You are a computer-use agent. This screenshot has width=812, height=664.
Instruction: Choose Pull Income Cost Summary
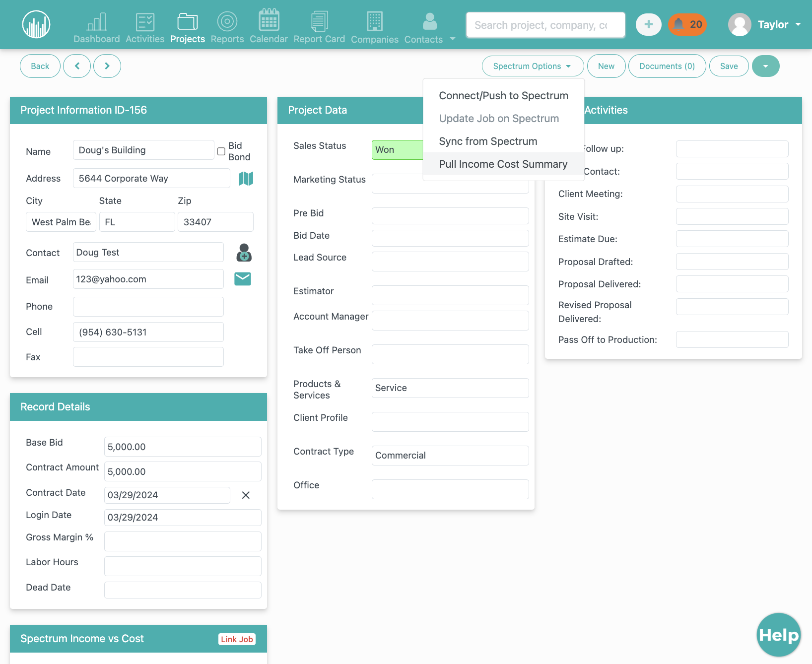(x=503, y=164)
